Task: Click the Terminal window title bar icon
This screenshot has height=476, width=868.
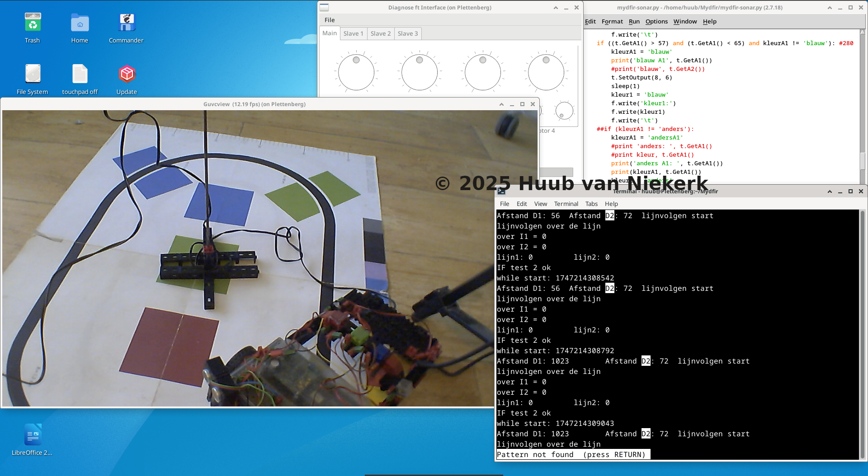Action: (501, 191)
